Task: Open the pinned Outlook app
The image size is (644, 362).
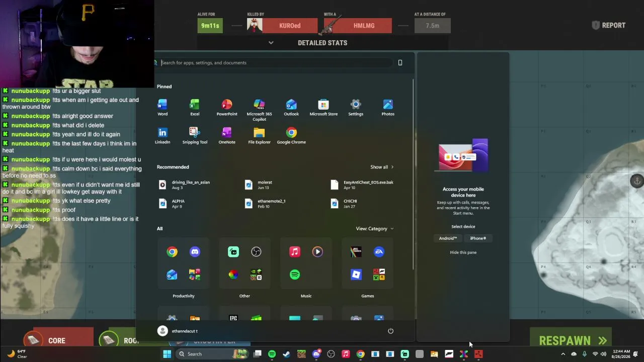Action: (x=291, y=107)
